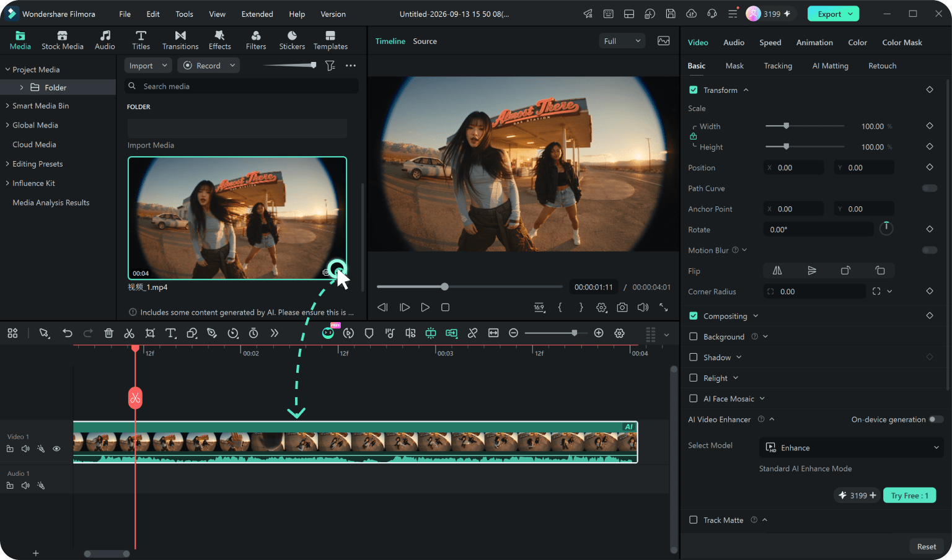
Task: Flip the clip vertically
Action: (812, 271)
